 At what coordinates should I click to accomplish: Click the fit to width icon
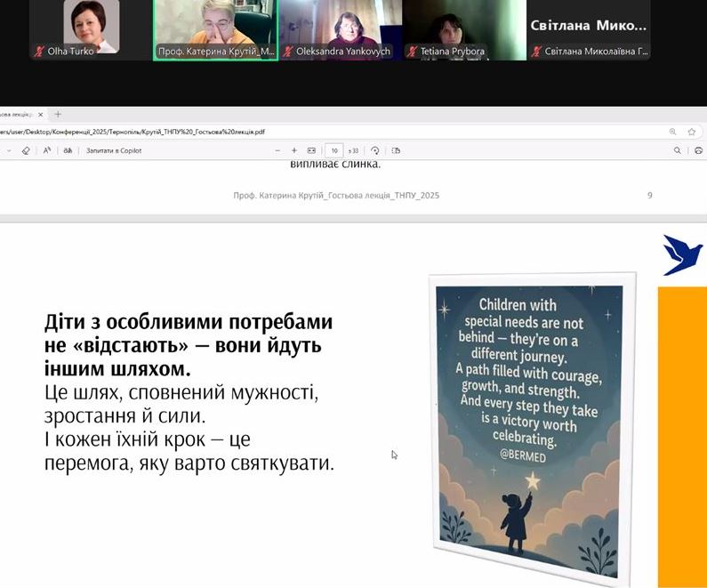coord(311,150)
